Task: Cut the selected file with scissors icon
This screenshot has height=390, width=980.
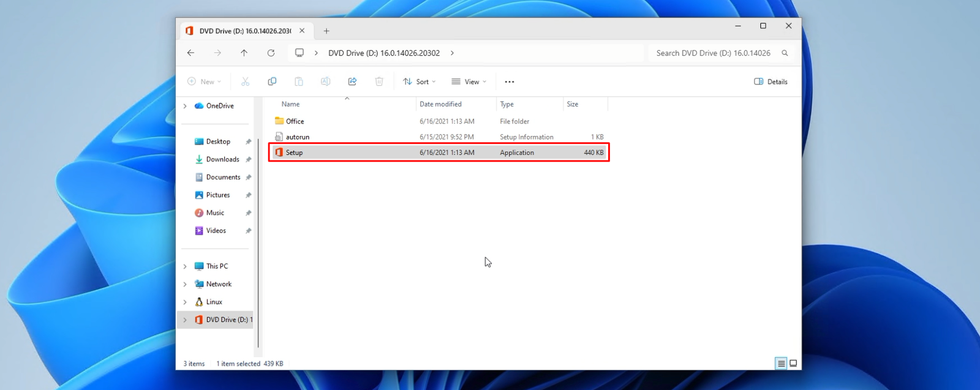Action: coord(245,81)
